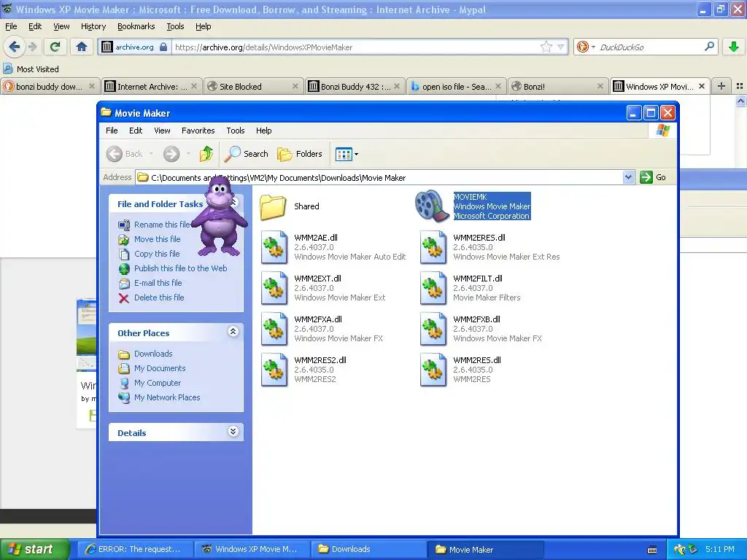Click the Search toolbar button in Explorer
747x560 pixels.
247,154
